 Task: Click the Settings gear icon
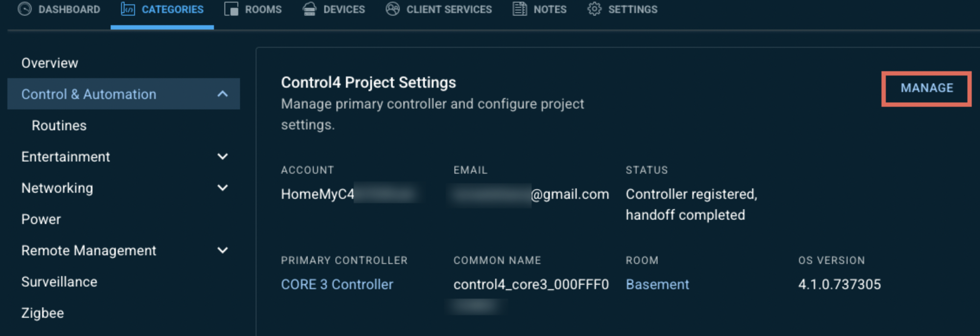[594, 9]
